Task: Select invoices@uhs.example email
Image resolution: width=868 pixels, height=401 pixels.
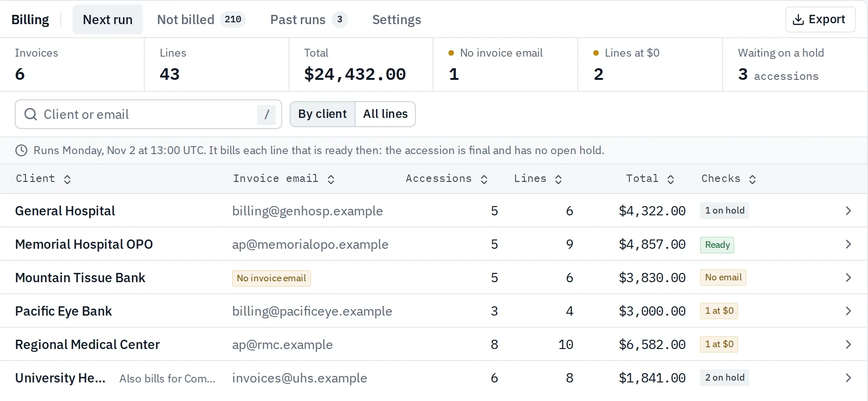Action: (299, 378)
